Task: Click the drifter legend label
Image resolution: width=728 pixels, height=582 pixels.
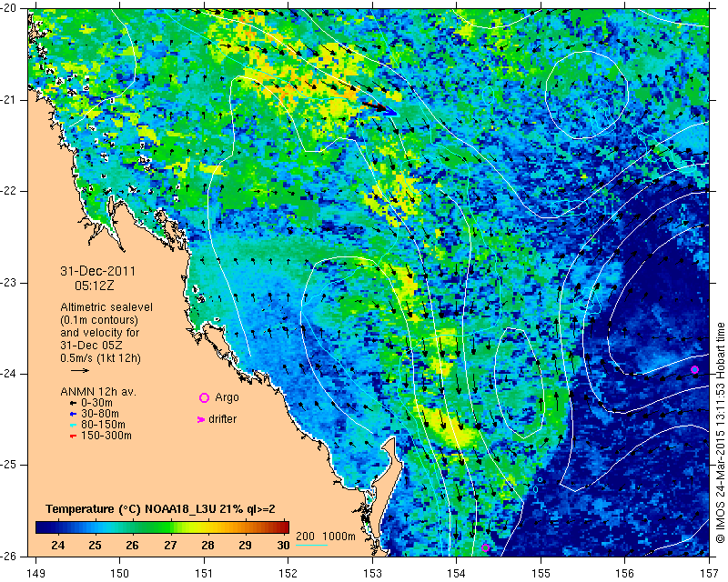Action: tap(222, 419)
